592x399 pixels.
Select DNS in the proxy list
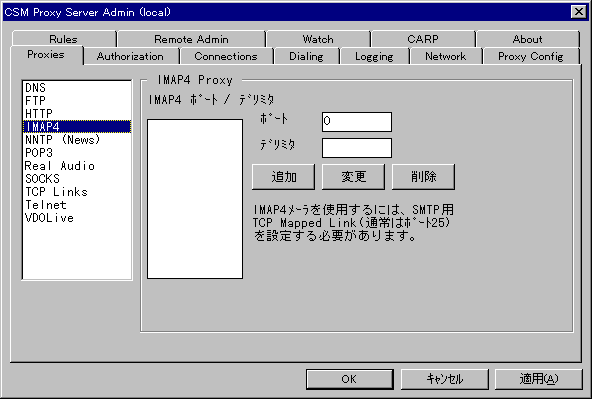77,88
